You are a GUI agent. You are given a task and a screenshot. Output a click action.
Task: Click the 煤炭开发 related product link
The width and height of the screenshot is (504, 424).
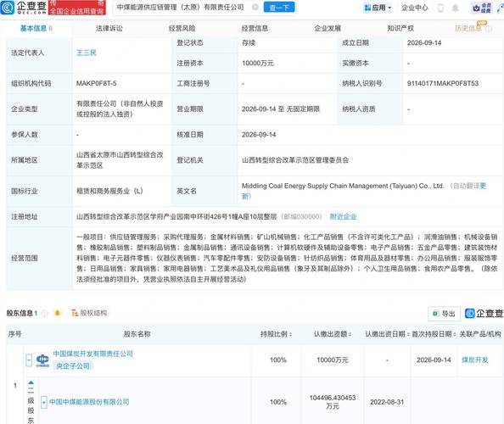475,360
